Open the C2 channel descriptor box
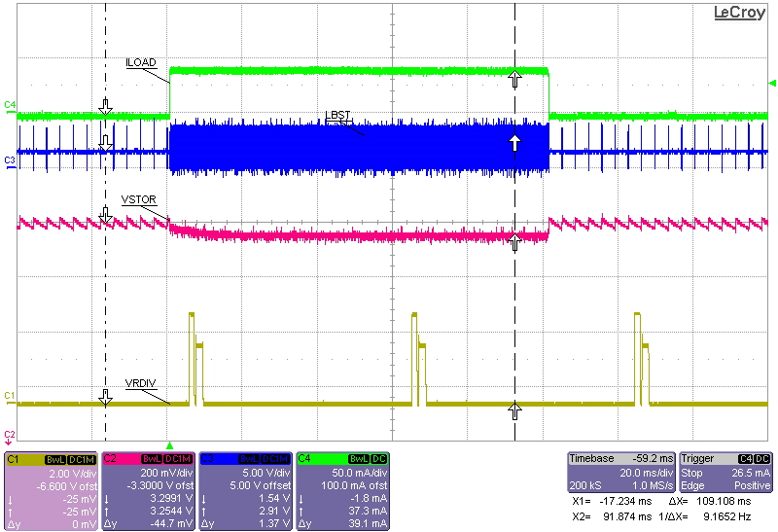Screen dimensions: 778x532 [147, 491]
